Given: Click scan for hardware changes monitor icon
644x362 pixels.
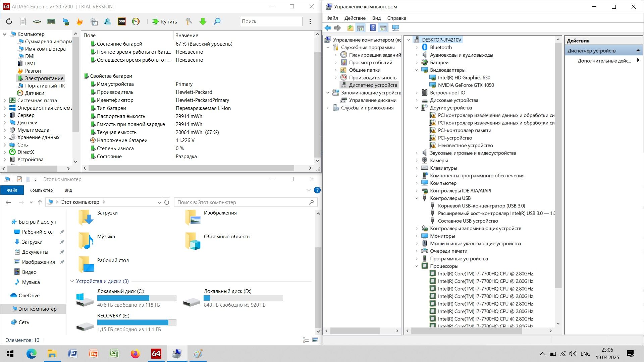Looking at the screenshot, I should [x=396, y=28].
